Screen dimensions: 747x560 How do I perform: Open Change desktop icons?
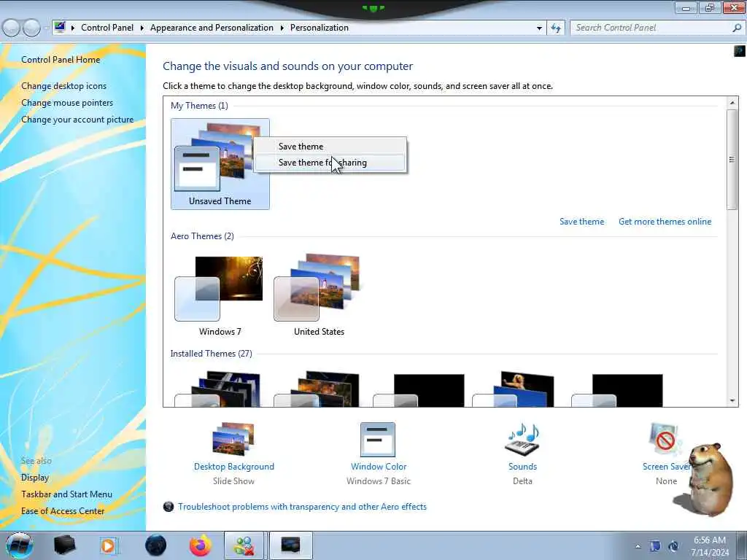click(x=64, y=86)
